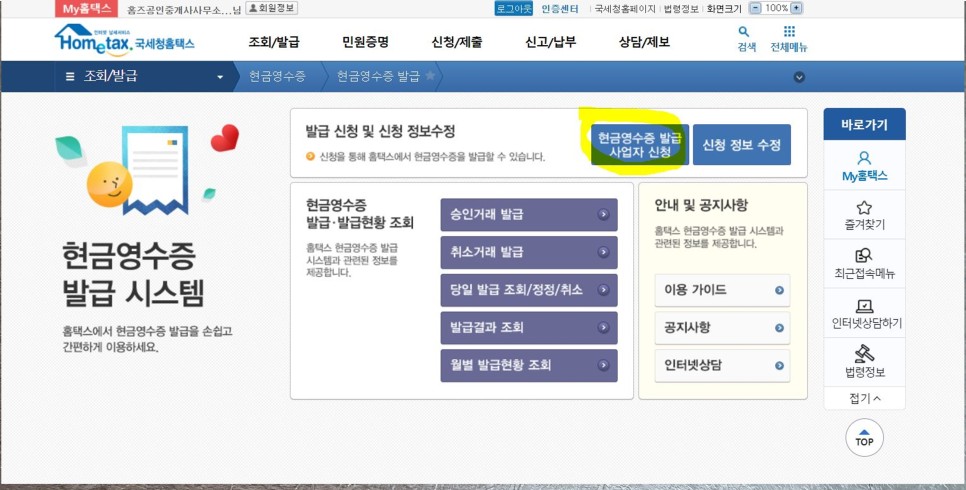Open 즐겨찾기 star icon in sidebar

coord(864,208)
